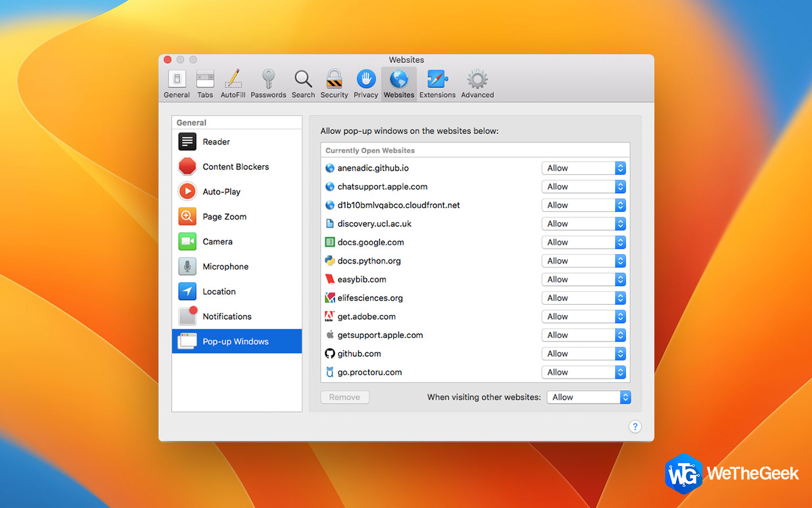Click the go.proctoru.com favicon
Viewport: 812px width, 508px height.
pos(330,372)
